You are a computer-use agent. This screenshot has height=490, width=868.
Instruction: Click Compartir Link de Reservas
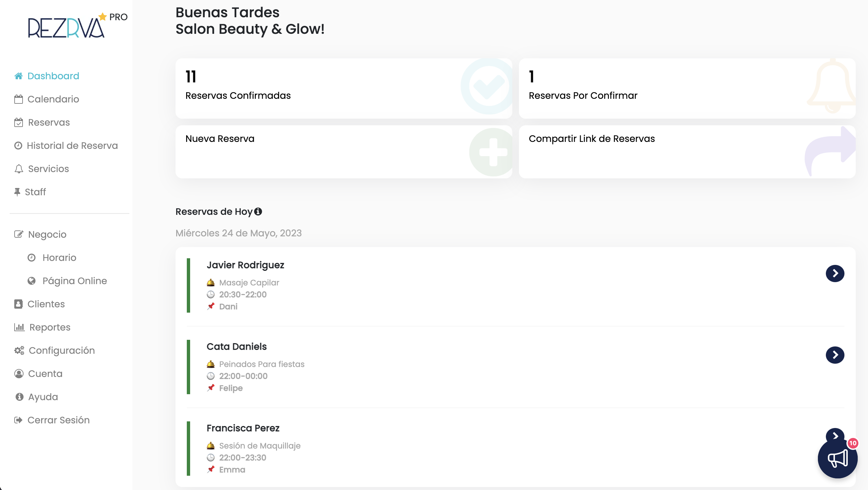(x=591, y=139)
